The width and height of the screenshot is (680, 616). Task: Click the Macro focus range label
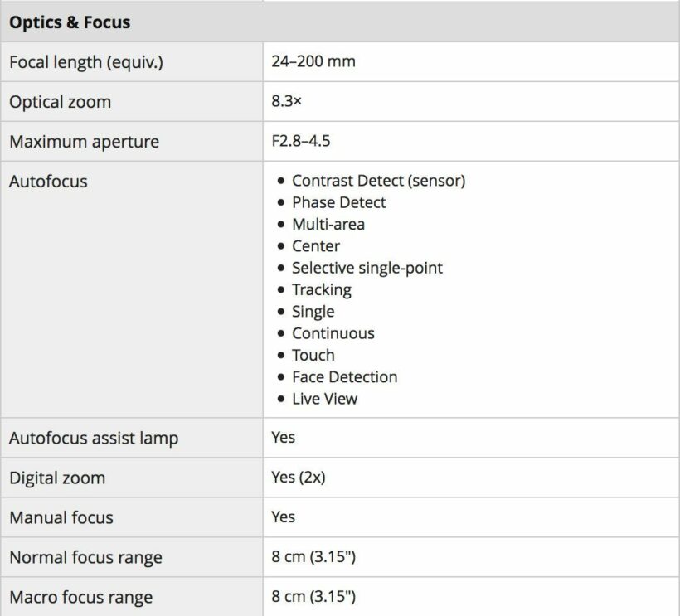pos(80,597)
